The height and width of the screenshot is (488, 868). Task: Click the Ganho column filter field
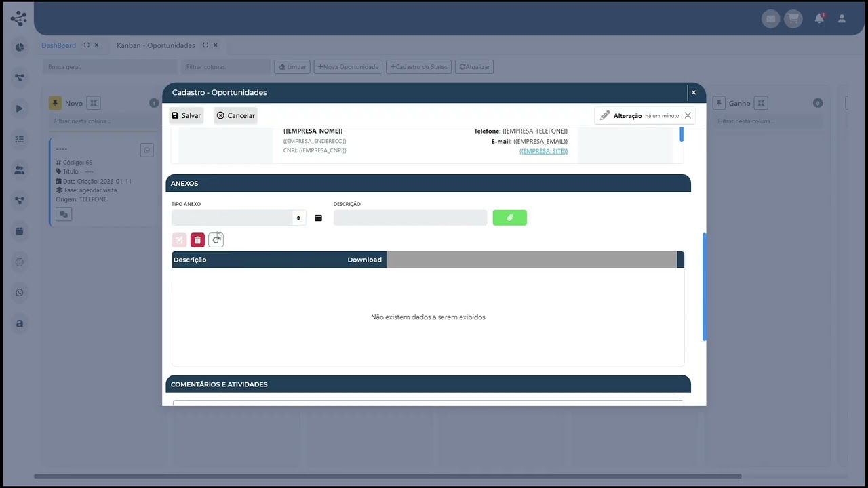tap(767, 121)
